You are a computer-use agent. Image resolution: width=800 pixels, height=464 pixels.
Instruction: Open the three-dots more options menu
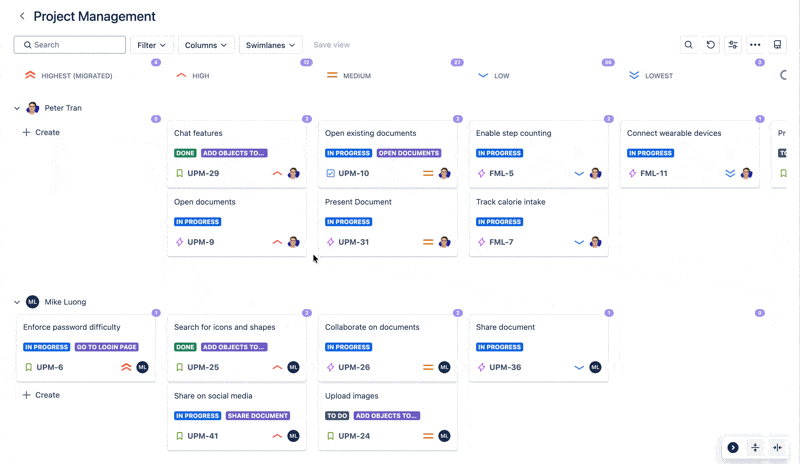click(x=755, y=45)
